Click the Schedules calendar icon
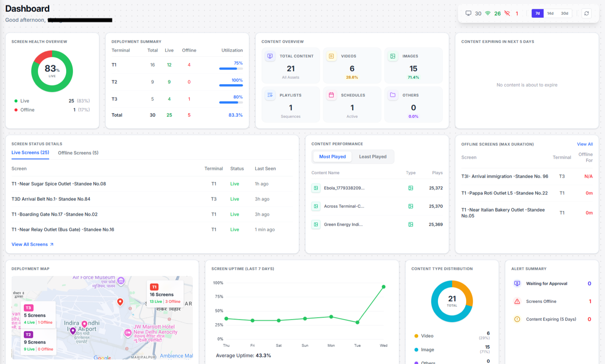This screenshot has width=605, height=364. (x=331, y=95)
